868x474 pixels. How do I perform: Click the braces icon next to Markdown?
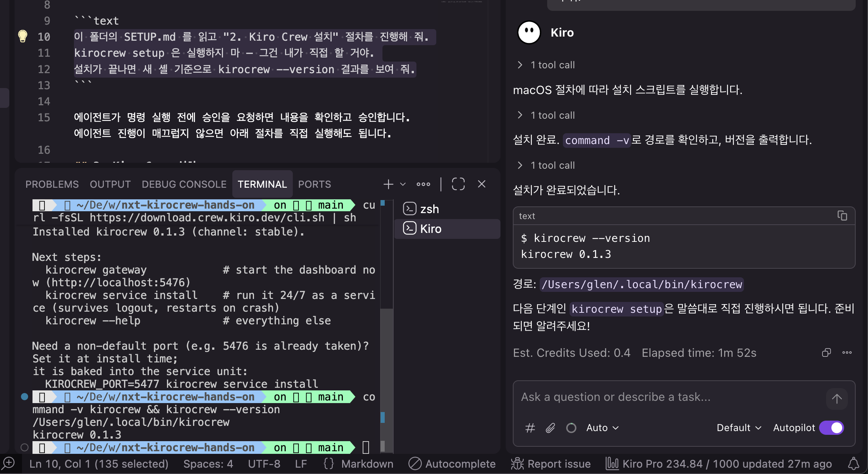pyautogui.click(x=329, y=464)
